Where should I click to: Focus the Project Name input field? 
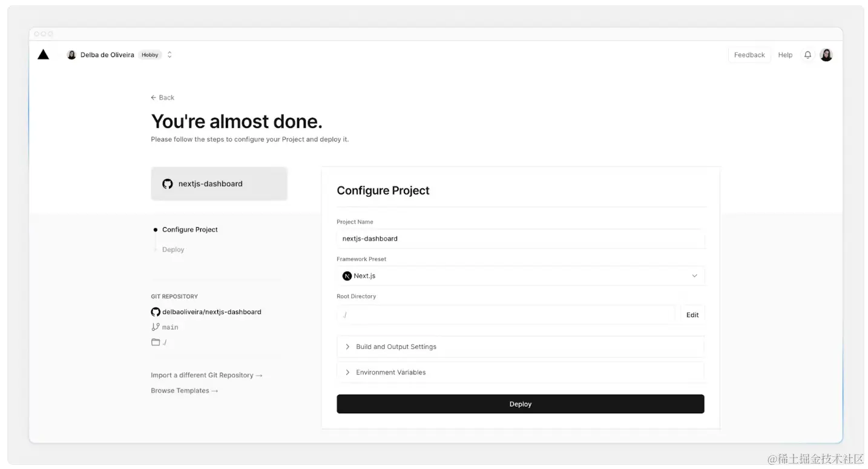[x=520, y=239]
